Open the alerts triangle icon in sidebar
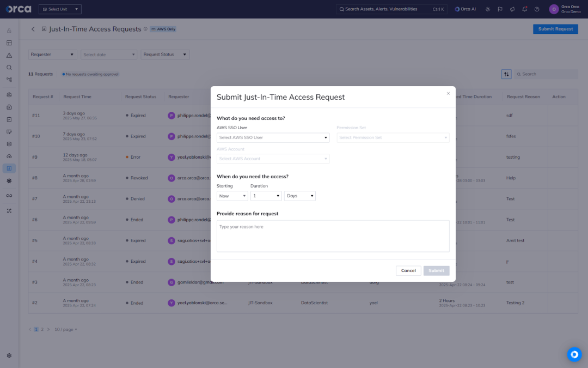This screenshot has height=368, width=588. [9, 55]
